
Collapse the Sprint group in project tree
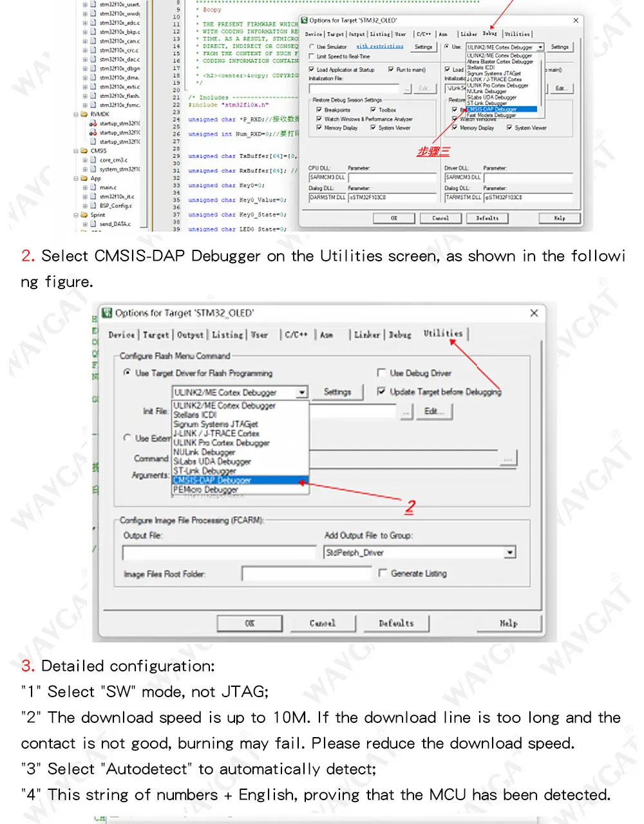pos(75,215)
